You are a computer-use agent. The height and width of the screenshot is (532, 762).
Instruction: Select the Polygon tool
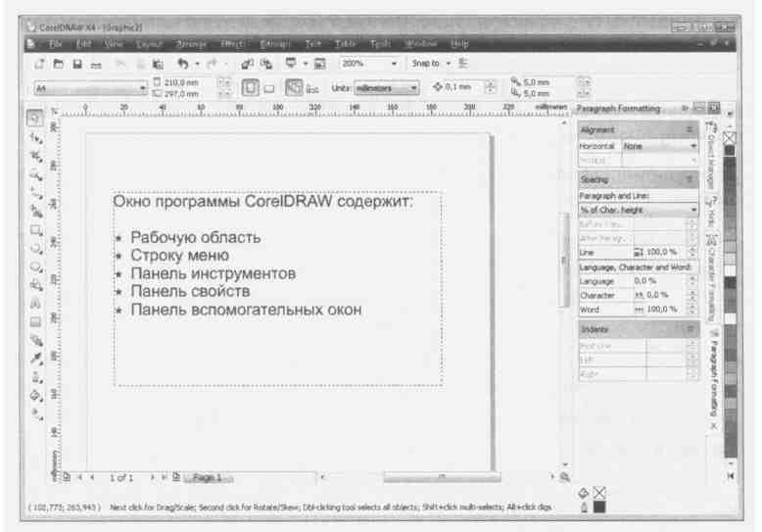tap(35, 266)
